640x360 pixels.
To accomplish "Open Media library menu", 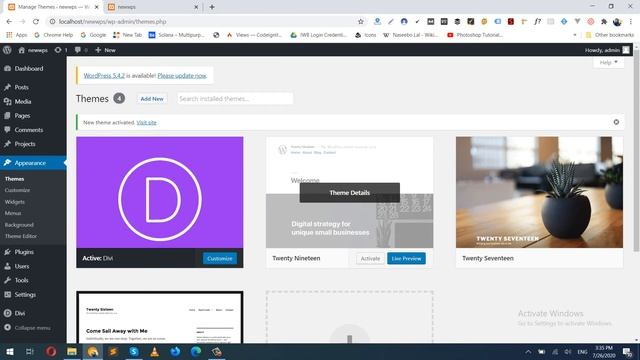I will (x=22, y=101).
